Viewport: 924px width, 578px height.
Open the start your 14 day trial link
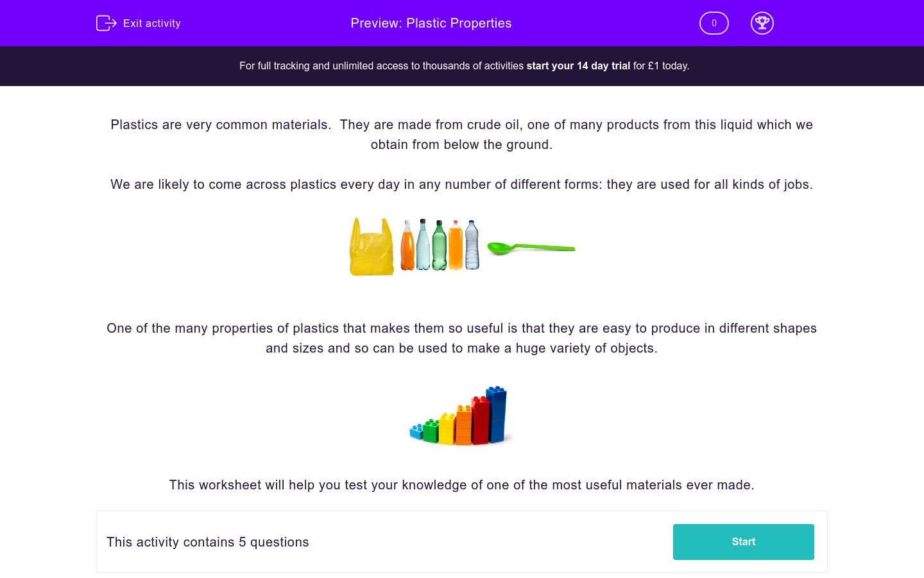(x=577, y=66)
